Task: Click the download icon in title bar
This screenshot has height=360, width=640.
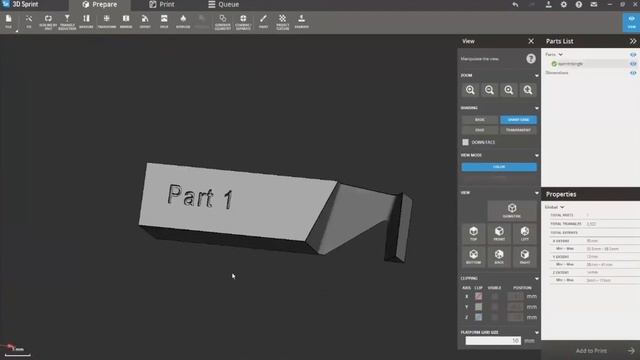Action: [549, 4]
